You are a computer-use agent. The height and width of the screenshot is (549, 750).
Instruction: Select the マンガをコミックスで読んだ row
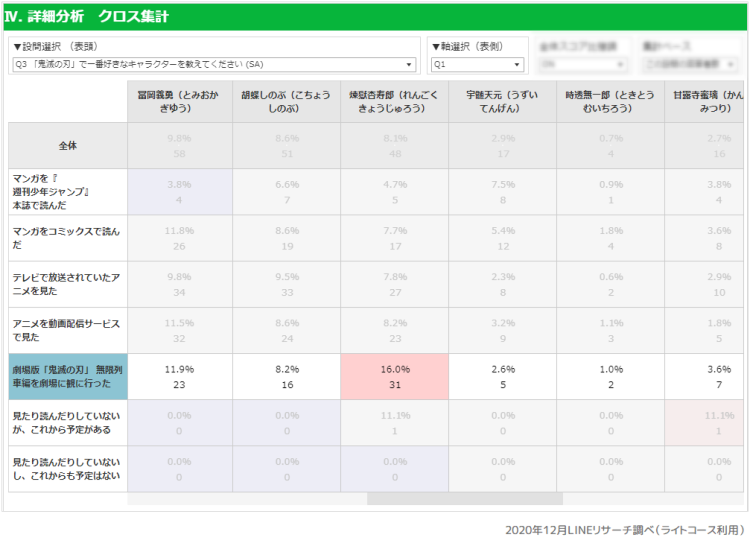tap(68, 238)
